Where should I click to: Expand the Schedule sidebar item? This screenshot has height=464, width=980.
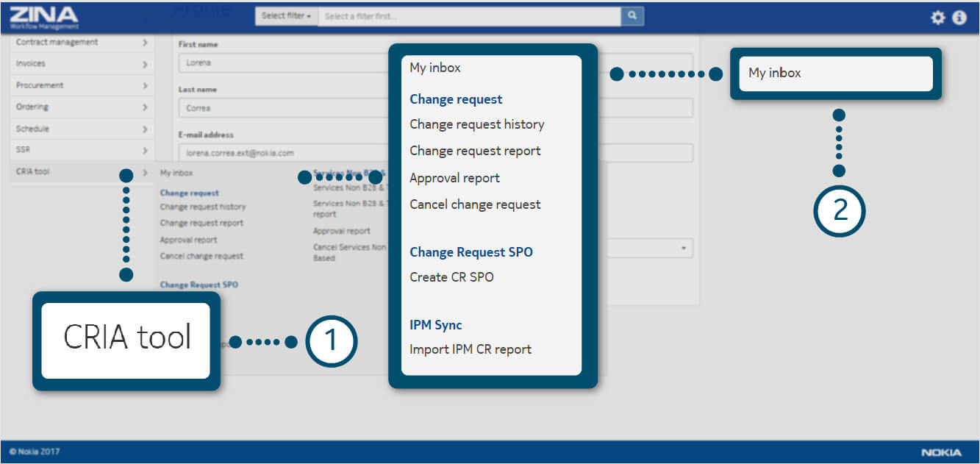pos(81,129)
